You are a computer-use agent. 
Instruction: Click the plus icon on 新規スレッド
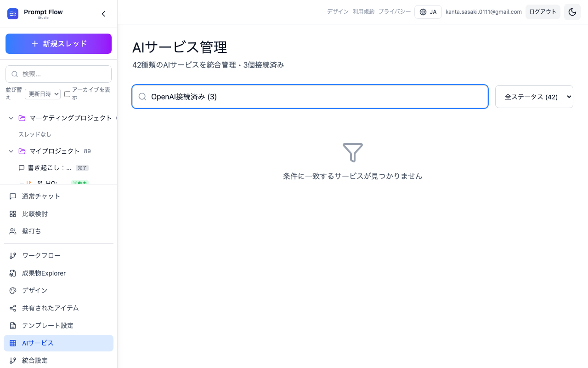click(x=34, y=44)
